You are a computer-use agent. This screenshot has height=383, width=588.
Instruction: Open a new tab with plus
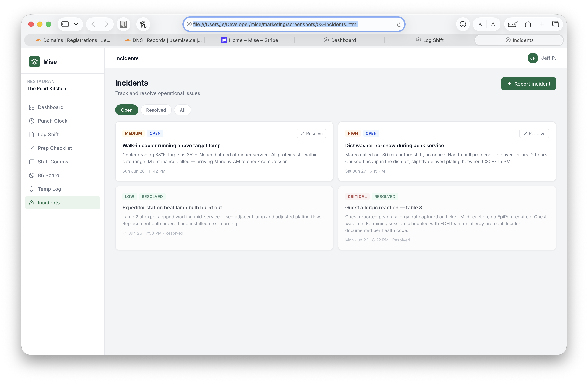[542, 24]
